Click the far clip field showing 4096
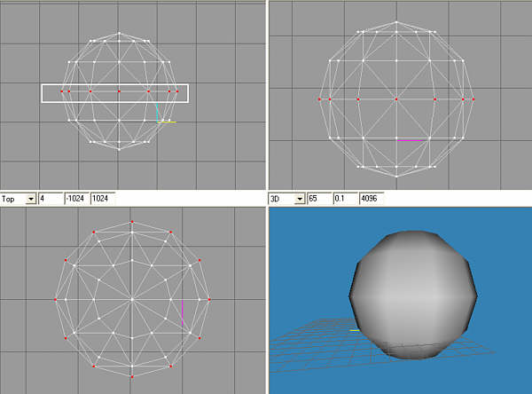This screenshot has height=394, width=532. (372, 199)
